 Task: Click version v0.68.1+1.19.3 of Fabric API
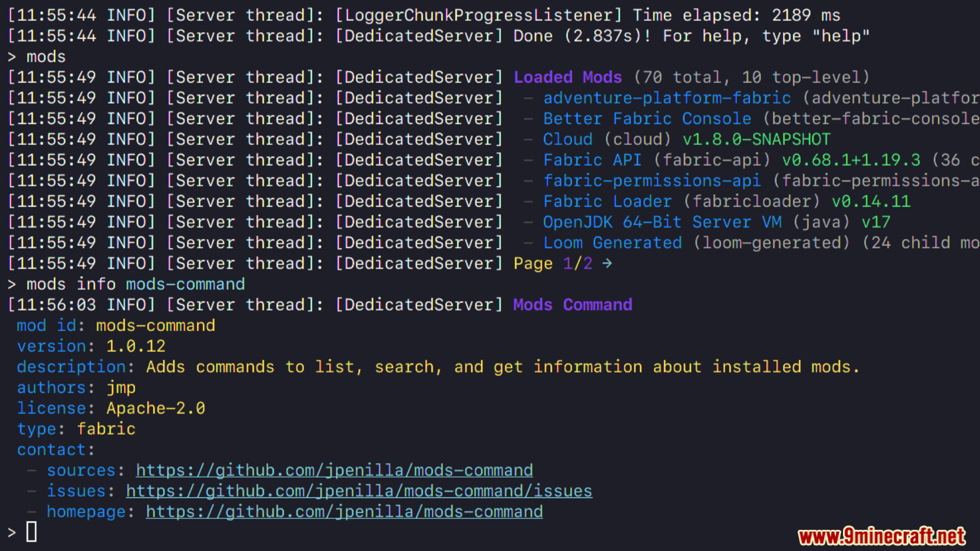tap(851, 160)
